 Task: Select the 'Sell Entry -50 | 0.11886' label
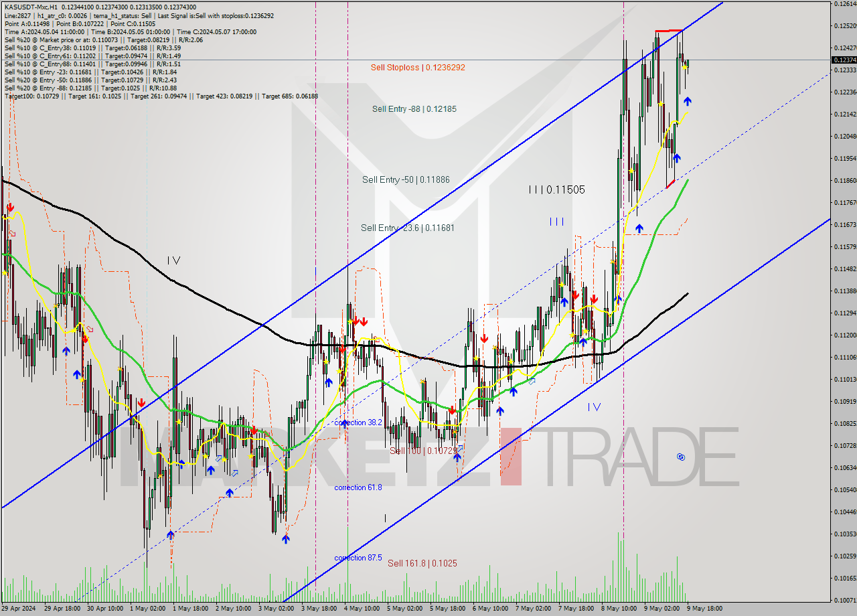tap(406, 179)
